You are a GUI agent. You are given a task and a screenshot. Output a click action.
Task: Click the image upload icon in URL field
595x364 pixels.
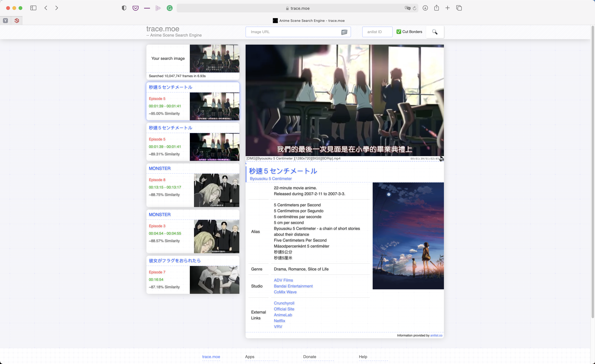click(x=344, y=32)
